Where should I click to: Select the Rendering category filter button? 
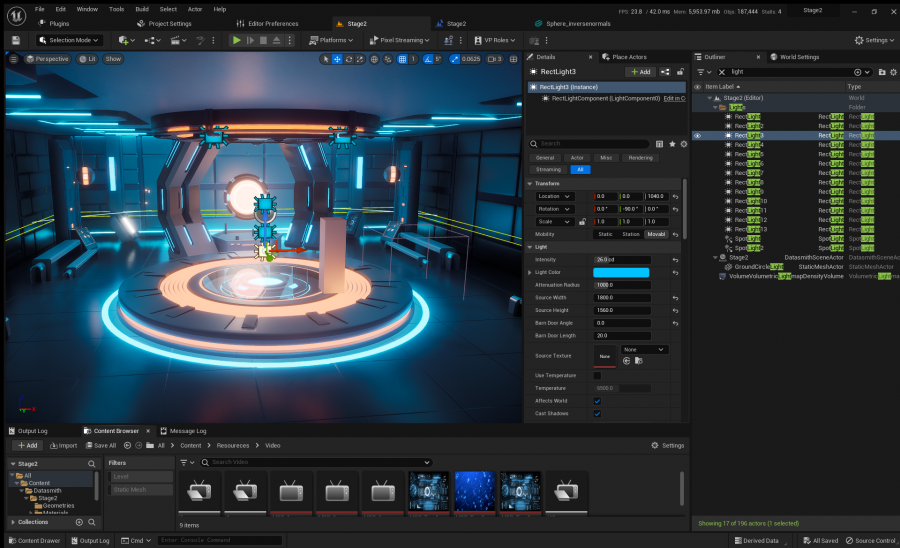point(641,158)
